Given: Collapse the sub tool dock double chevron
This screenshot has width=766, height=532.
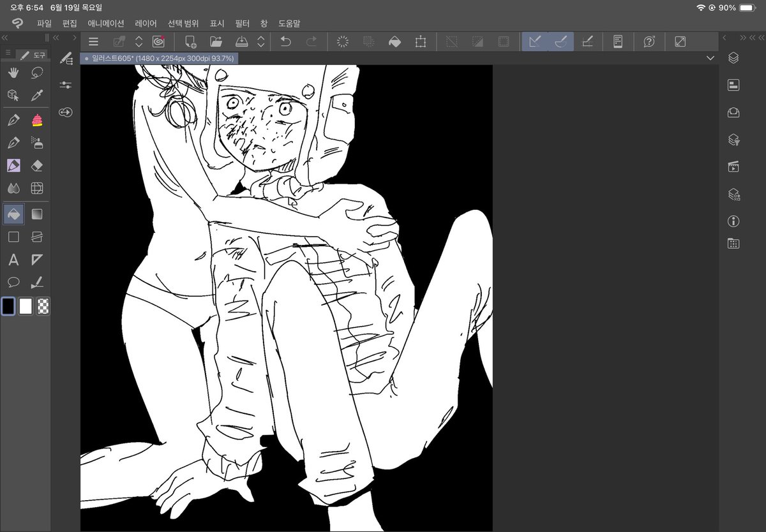Looking at the screenshot, I should click(x=57, y=38).
